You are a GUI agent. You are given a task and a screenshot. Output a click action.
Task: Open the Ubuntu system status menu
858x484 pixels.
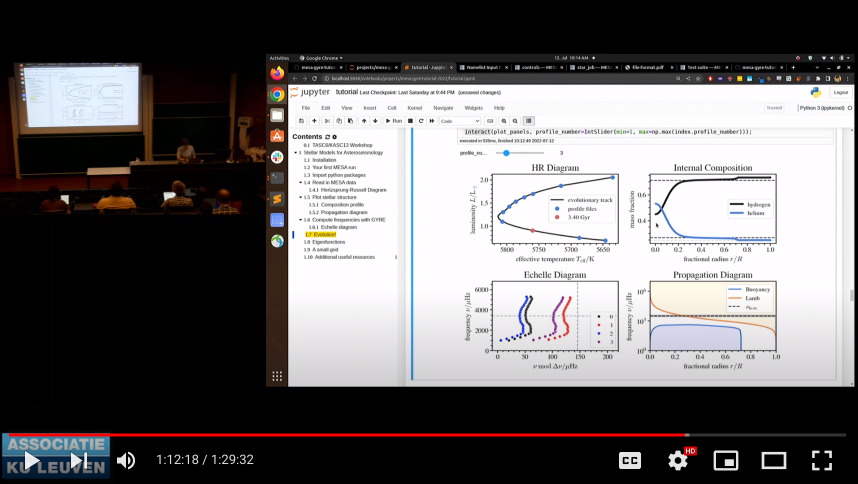(x=836, y=58)
